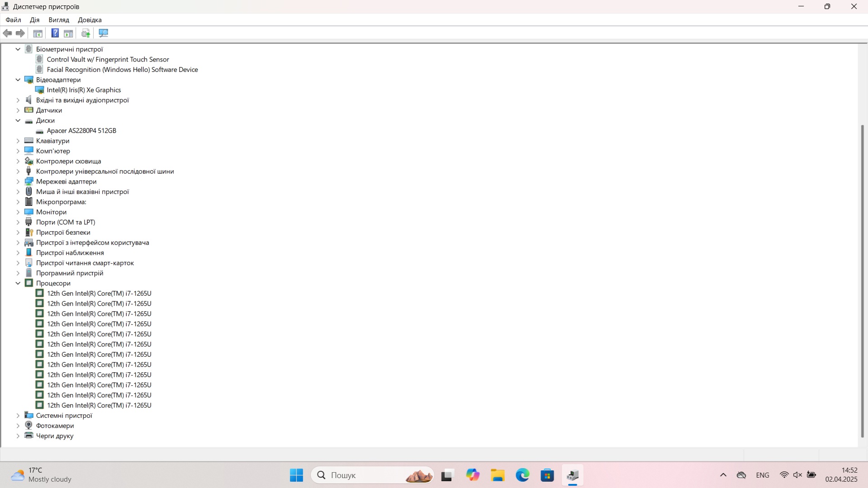868x488 pixels.
Task: Expand the Монітори category
Action: 18,212
